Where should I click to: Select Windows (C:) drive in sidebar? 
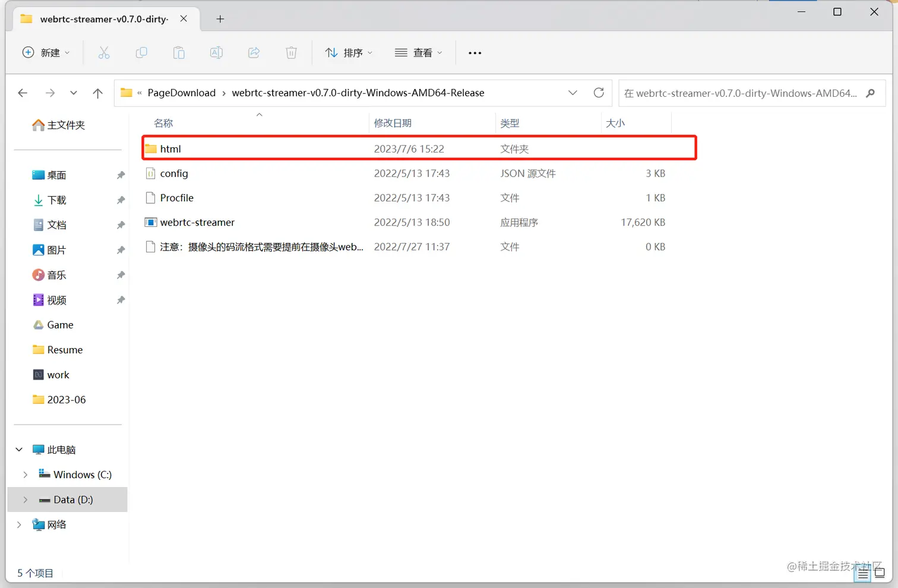75,475
